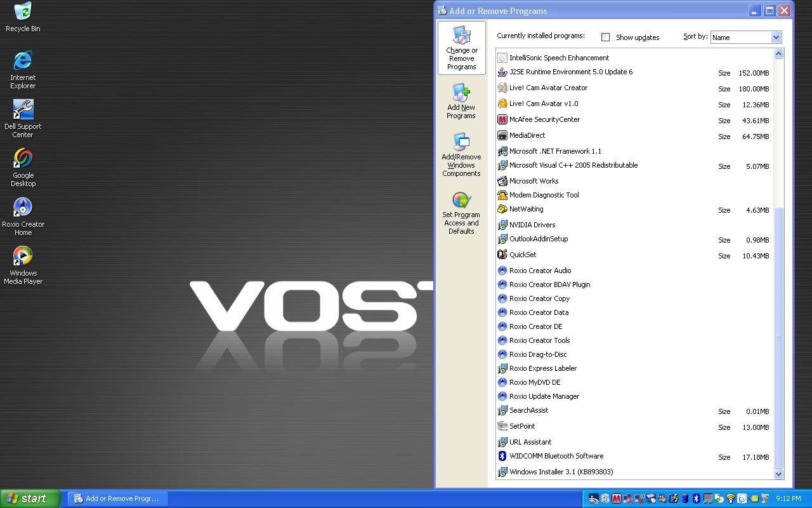
Task: Open the Recycle Bin desktop icon
Action: pyautogui.click(x=23, y=17)
